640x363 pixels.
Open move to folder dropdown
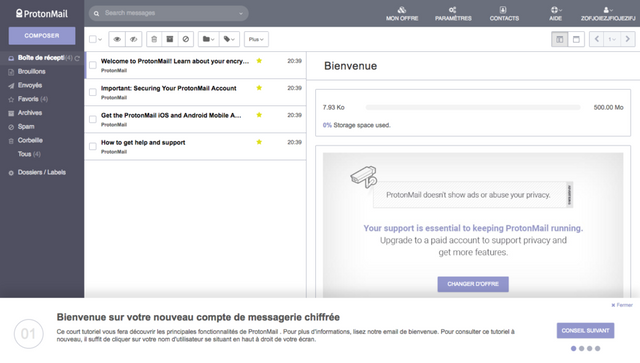(x=209, y=39)
